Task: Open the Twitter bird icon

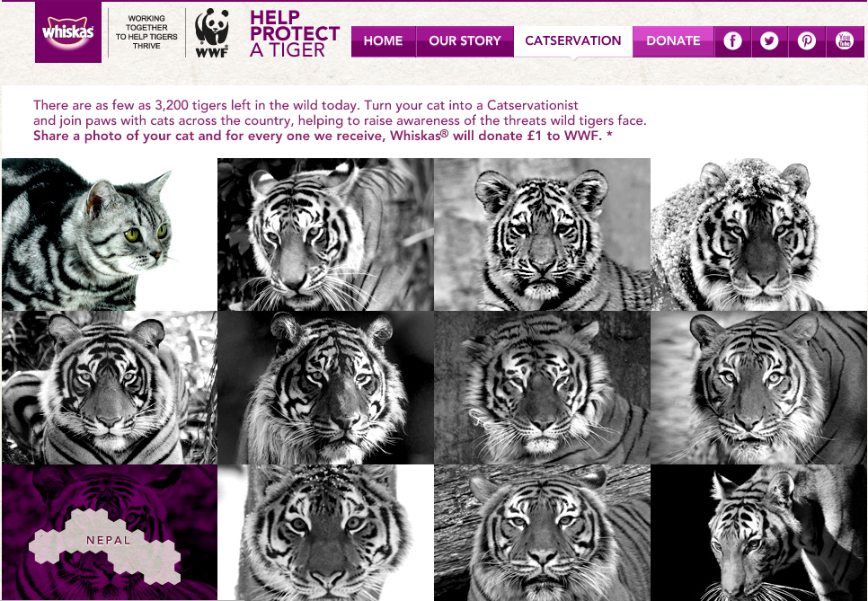Action: (769, 41)
